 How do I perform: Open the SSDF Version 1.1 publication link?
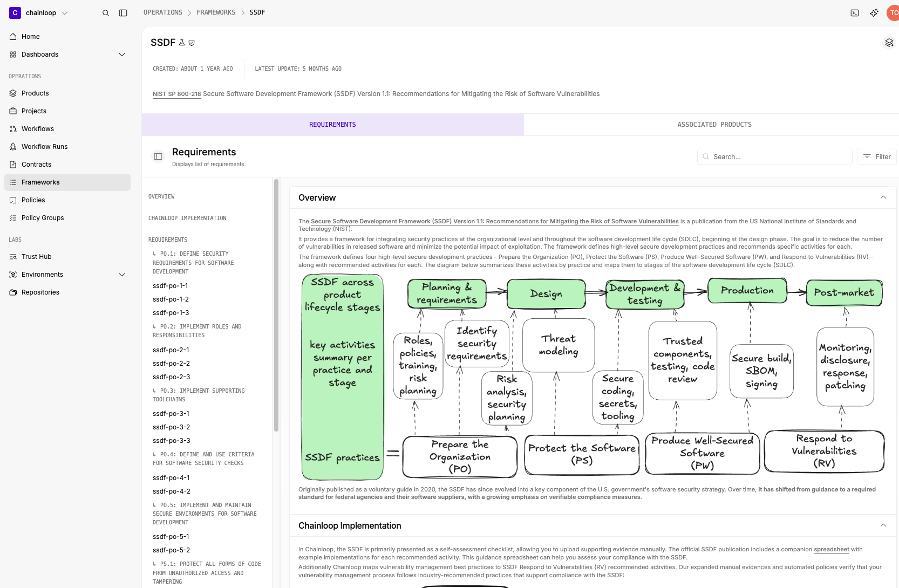pyautogui.click(x=495, y=221)
